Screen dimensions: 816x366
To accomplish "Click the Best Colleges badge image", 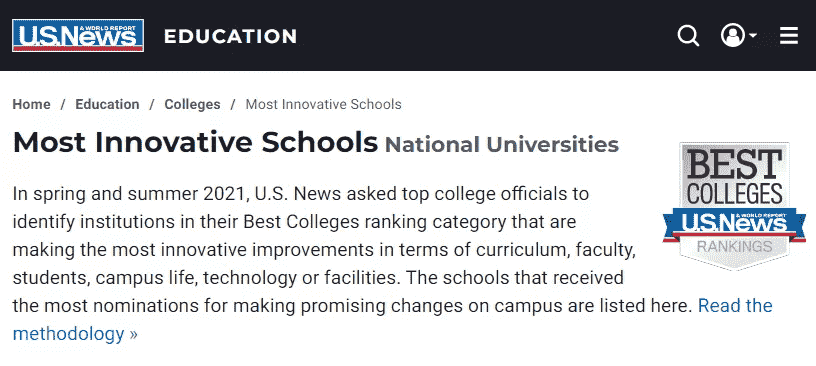I will [x=734, y=206].
